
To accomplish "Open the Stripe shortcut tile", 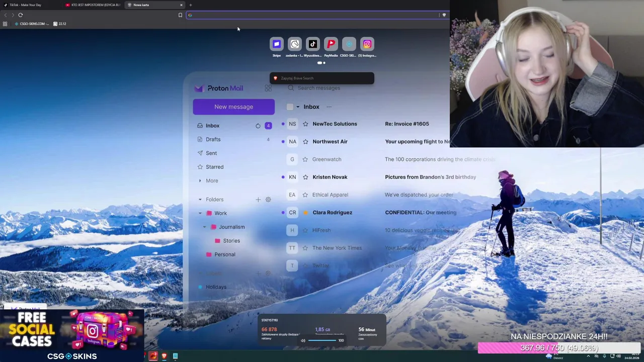I will 276,44.
